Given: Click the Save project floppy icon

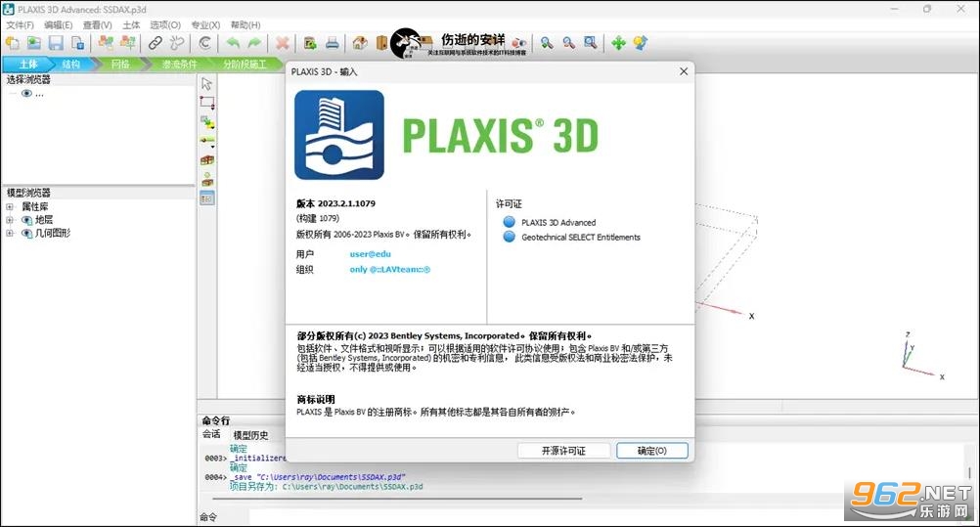Looking at the screenshot, I should point(57,43).
